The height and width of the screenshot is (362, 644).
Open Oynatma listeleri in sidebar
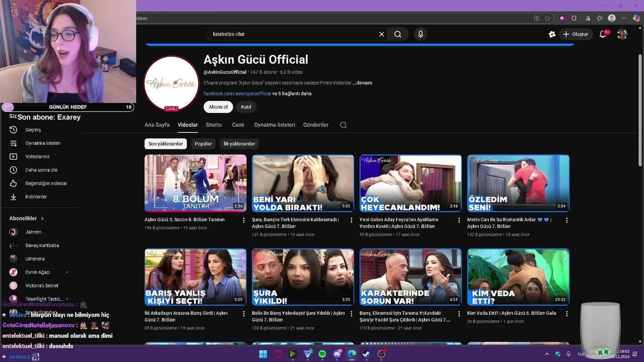tap(43, 143)
